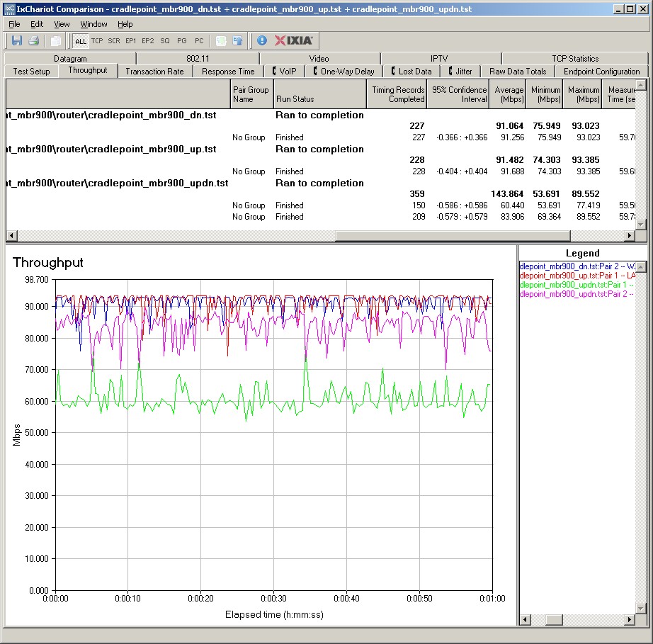Click the Maximum (Mbps) column header
This screenshot has width=653, height=644.
tap(582, 94)
